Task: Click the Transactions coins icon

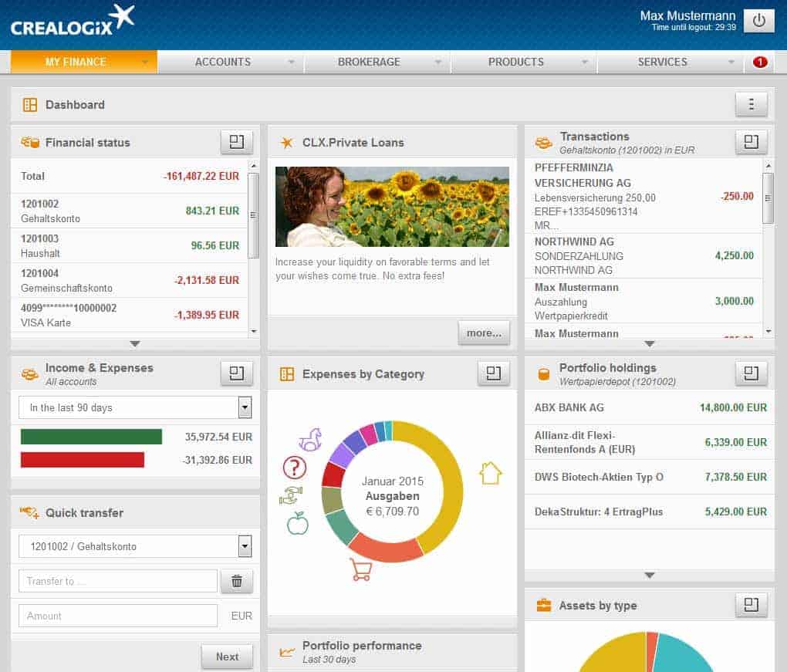Action: pyautogui.click(x=543, y=143)
